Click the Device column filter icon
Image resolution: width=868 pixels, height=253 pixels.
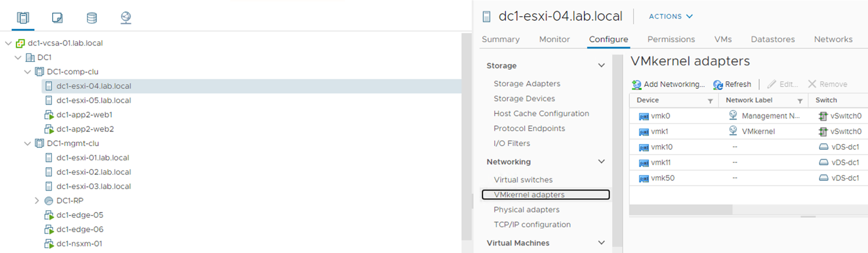(x=711, y=101)
